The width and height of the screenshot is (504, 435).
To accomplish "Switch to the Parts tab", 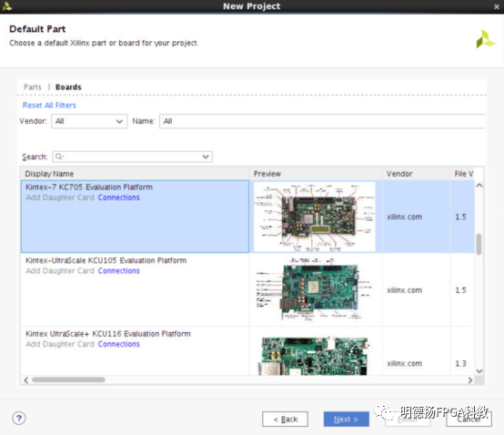I will 33,87.
